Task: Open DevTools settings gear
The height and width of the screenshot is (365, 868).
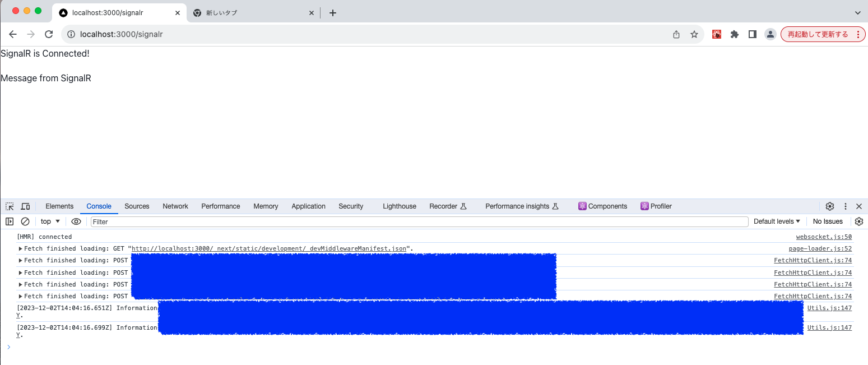Action: [830, 206]
